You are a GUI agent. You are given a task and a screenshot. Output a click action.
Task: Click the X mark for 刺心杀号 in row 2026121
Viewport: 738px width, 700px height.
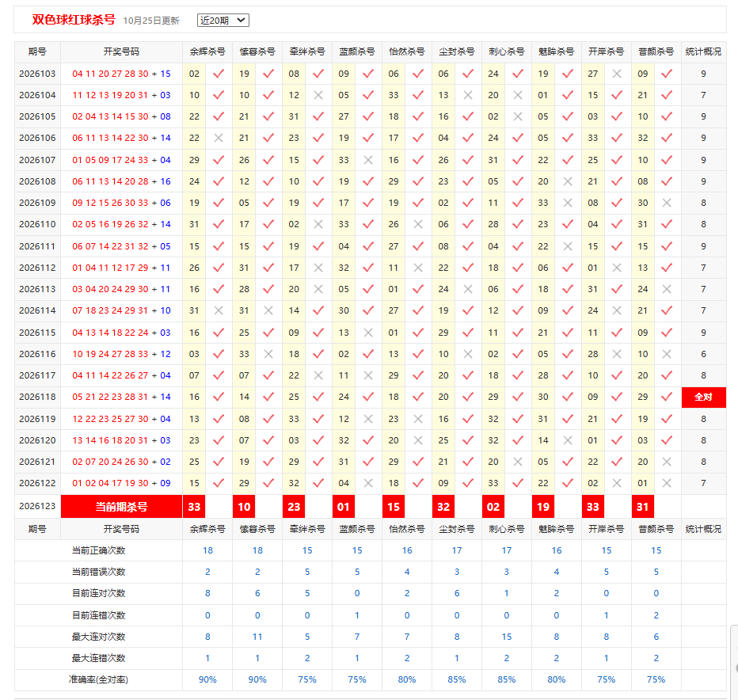tap(518, 462)
